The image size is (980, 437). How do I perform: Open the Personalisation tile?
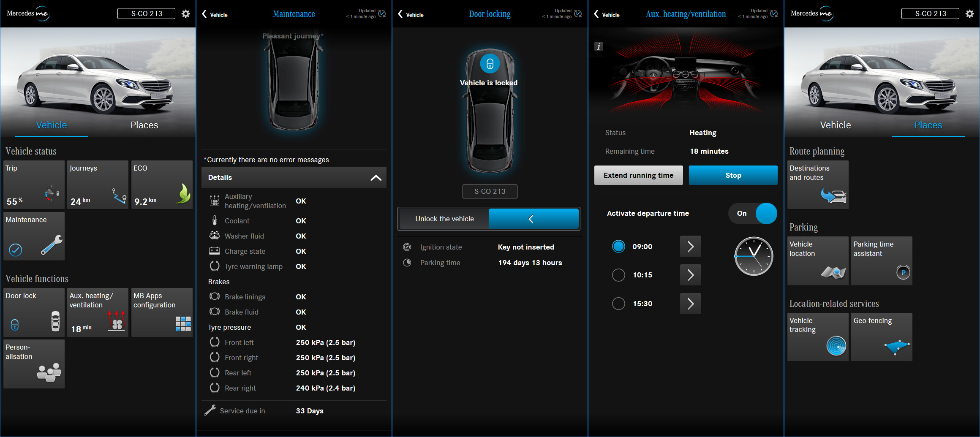click(x=34, y=364)
